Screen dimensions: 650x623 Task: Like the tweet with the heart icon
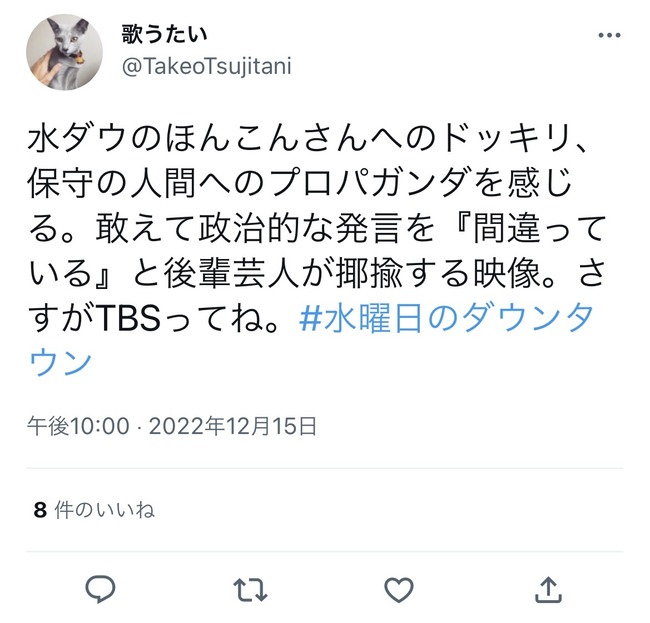(x=399, y=589)
